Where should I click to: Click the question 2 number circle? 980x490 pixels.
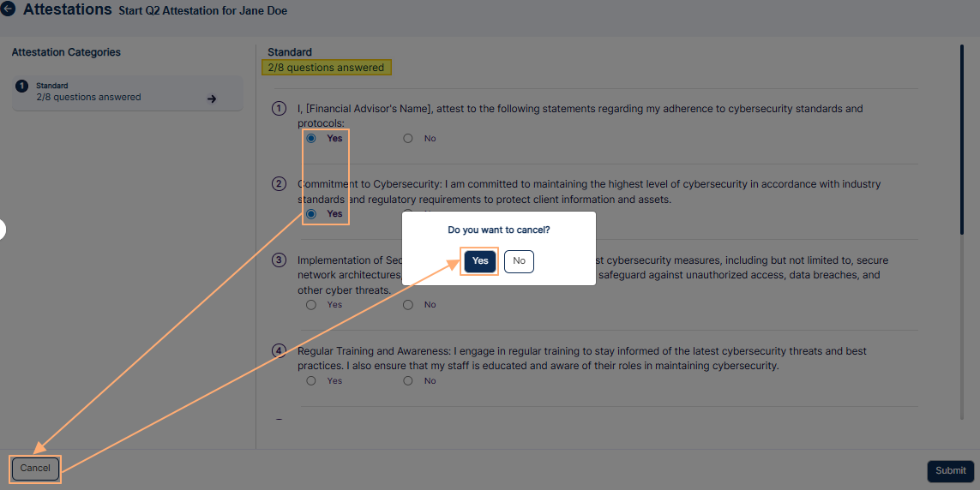click(279, 184)
